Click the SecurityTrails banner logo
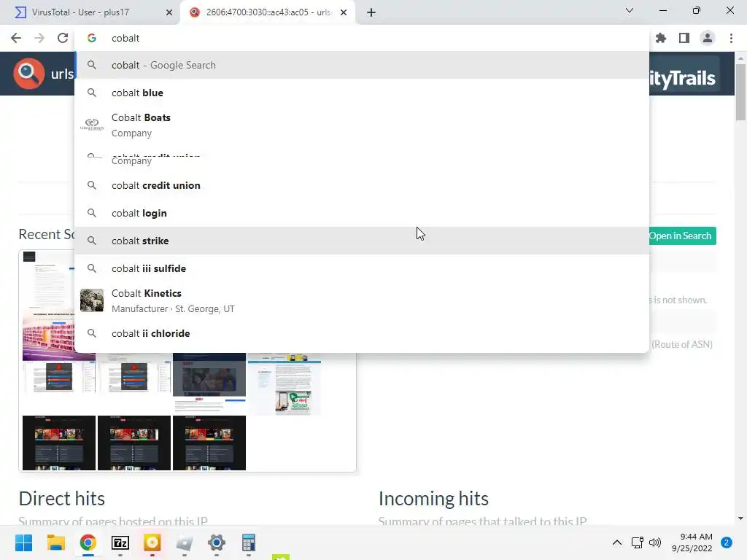Viewport: 747px width, 560px height. coord(683,78)
